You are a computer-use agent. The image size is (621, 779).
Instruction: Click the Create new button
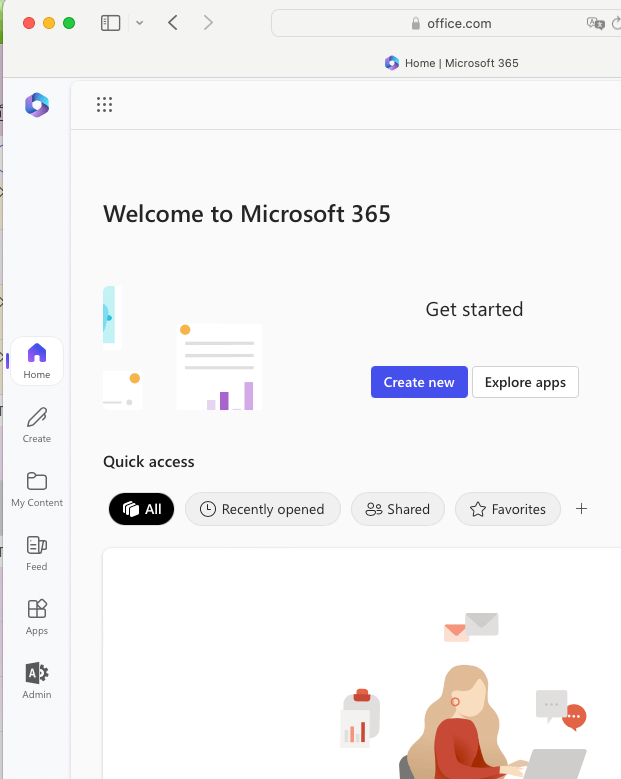419,382
